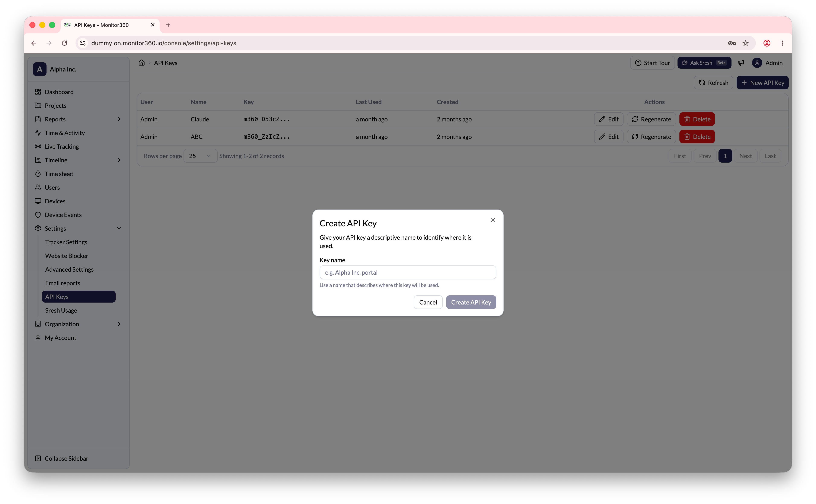Open the saved passwords key icon

732,43
